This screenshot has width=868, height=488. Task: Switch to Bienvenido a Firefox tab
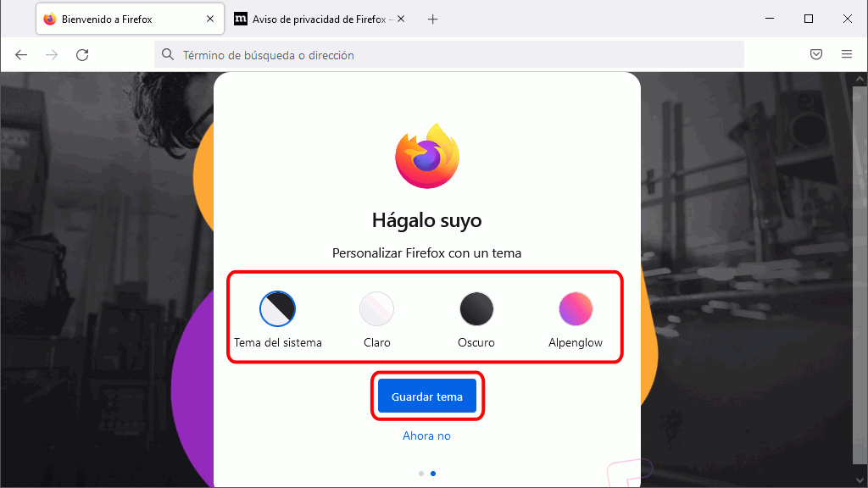pyautogui.click(x=130, y=19)
